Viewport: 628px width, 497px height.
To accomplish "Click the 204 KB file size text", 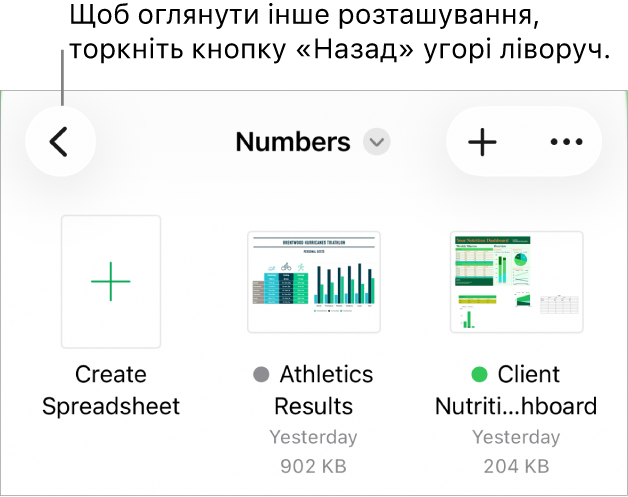I will coord(516,465).
